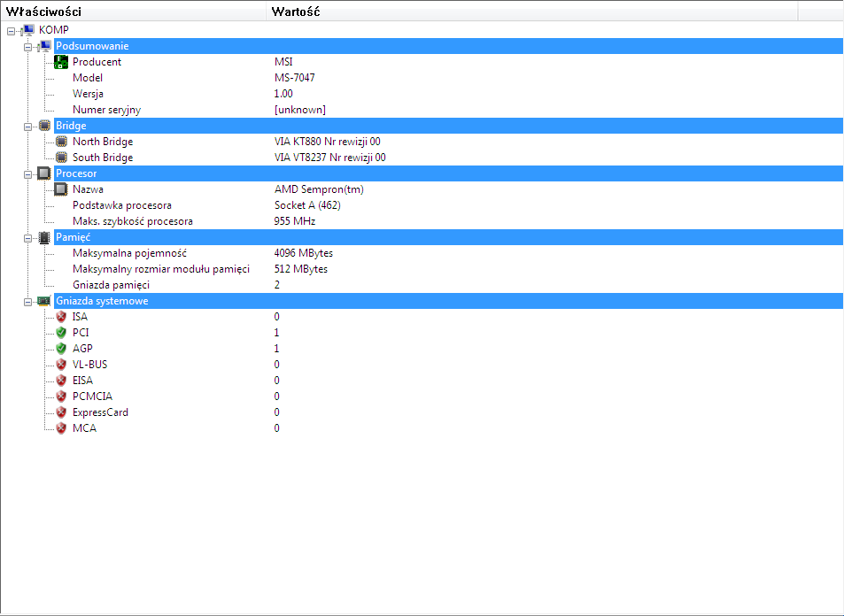Select the Bridge header row

coord(448,126)
